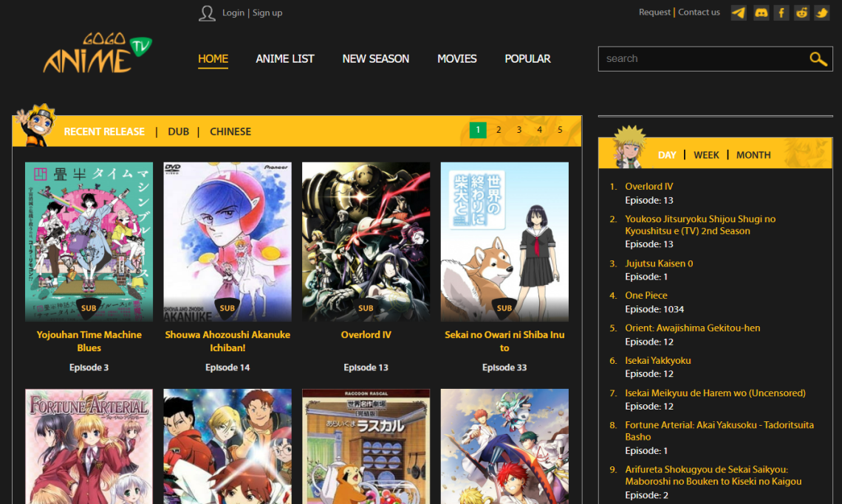842x504 pixels.
Task: Click the search input field
Action: tap(702, 58)
